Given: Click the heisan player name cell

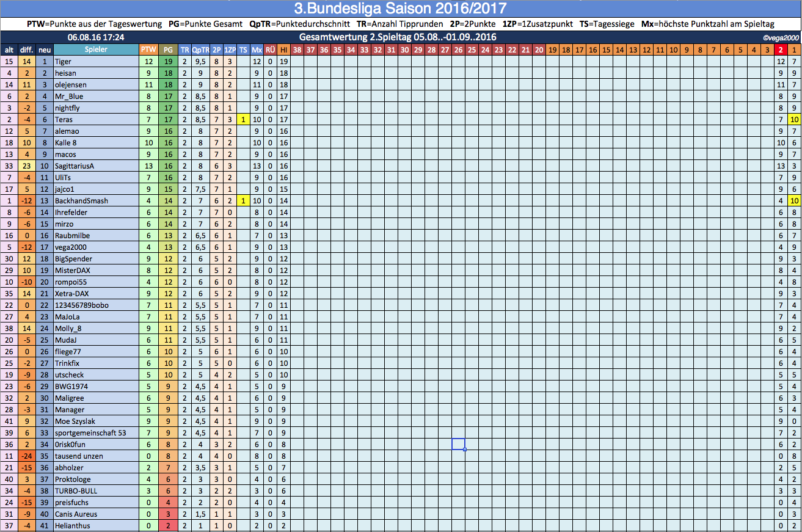Looking at the screenshot, I should click(x=96, y=73).
